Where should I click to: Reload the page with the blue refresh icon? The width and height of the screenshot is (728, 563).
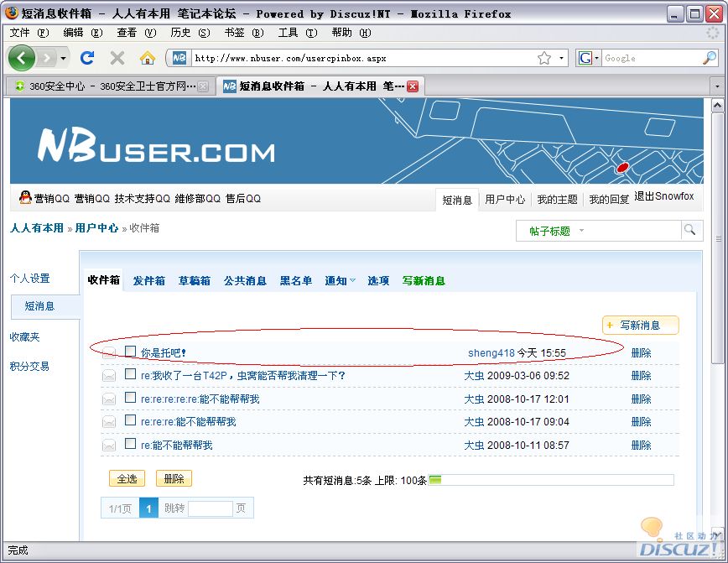coord(87,58)
